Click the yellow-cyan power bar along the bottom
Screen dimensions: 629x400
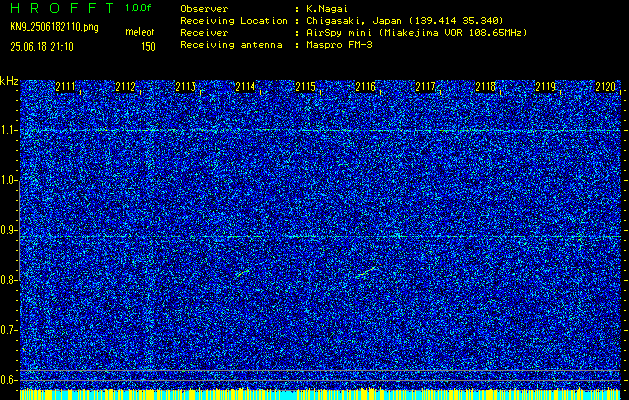[x=320, y=394]
